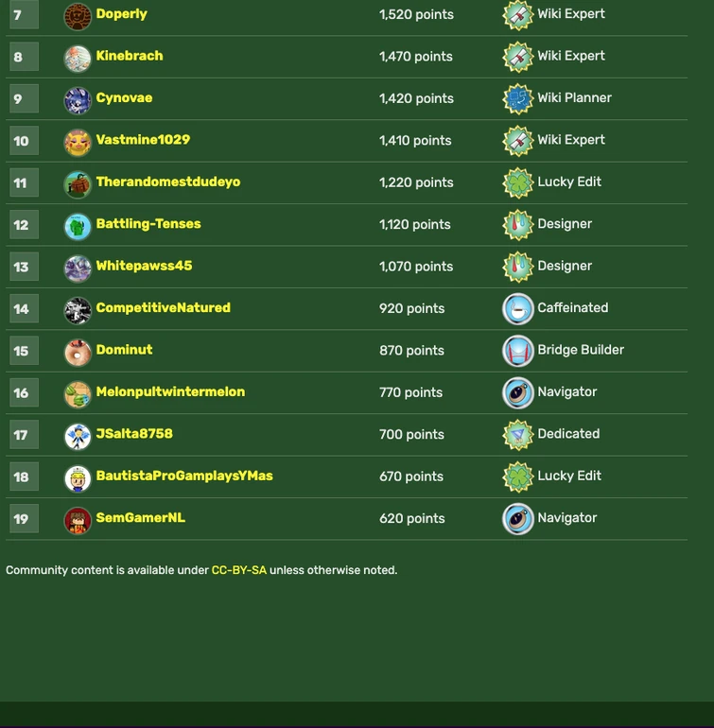
Task: Click Dominut's donut avatar
Action: [78, 352]
